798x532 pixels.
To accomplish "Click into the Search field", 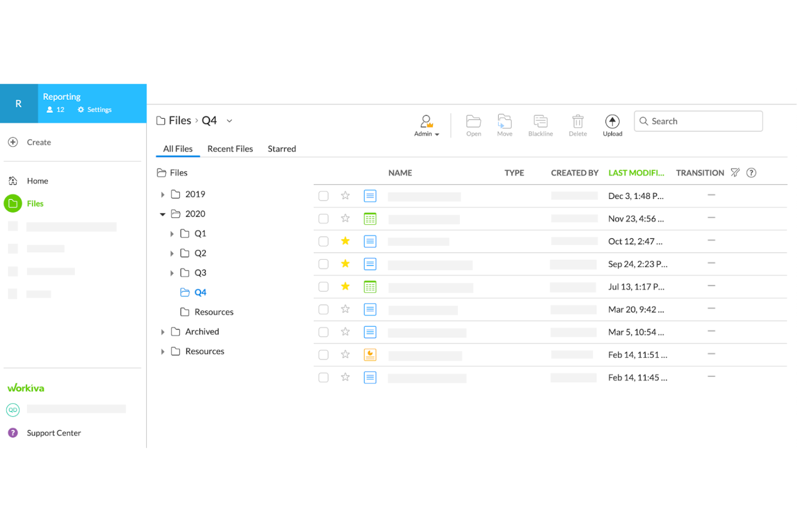I will pos(698,121).
